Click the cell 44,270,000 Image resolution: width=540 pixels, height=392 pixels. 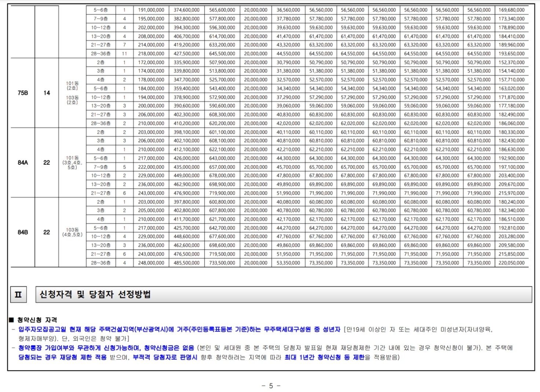(288, 228)
